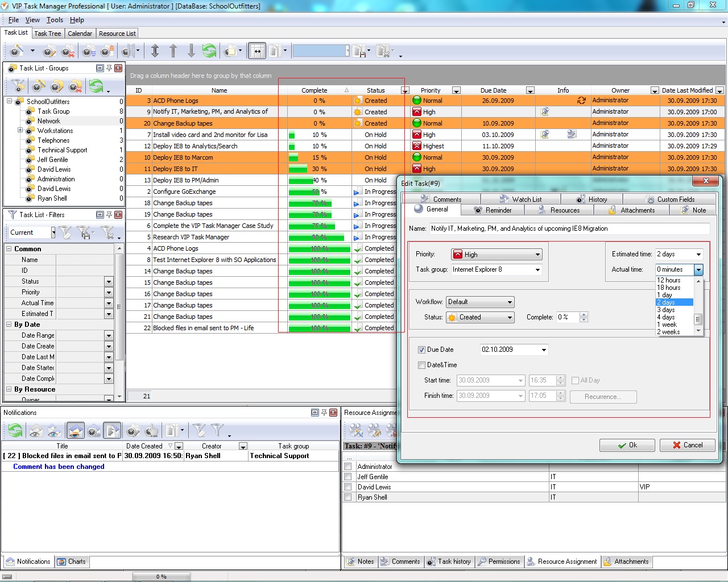The width and height of the screenshot is (728, 582).
Task: Click the fit columns width toolbar icon
Action: (x=257, y=51)
